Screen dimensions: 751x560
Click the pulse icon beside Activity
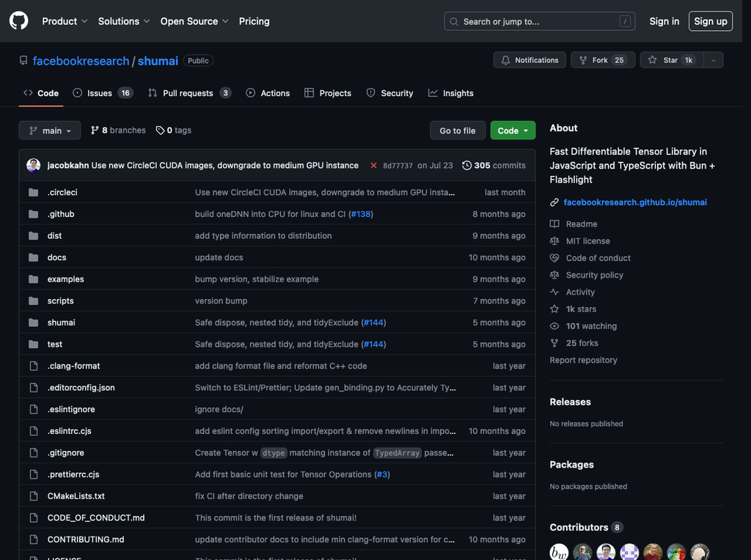click(x=554, y=292)
